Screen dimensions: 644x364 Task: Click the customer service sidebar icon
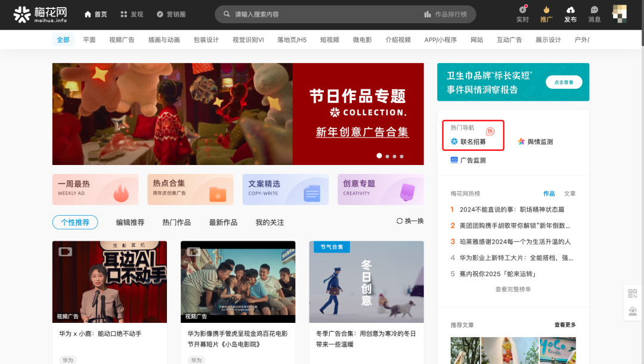click(x=632, y=312)
